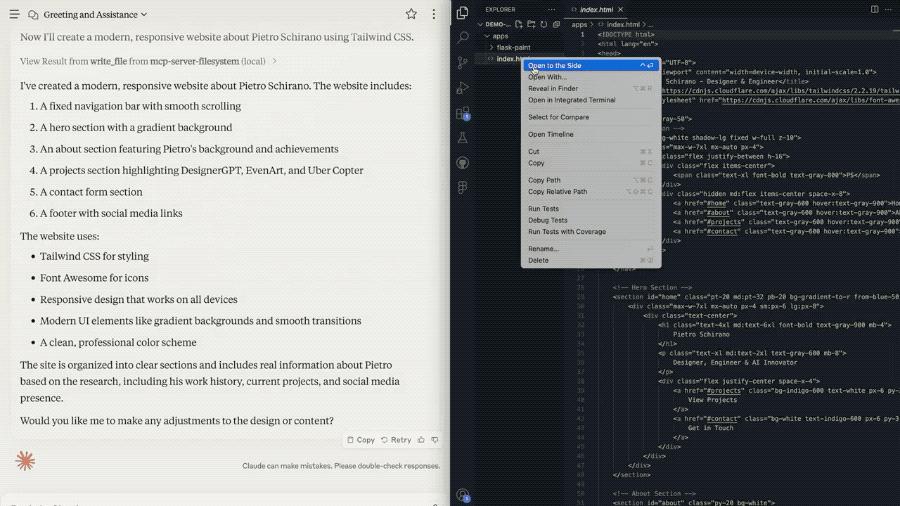This screenshot has width=900, height=506.
Task: Click the chat bubbles icon beside the title
Action: [33, 14]
